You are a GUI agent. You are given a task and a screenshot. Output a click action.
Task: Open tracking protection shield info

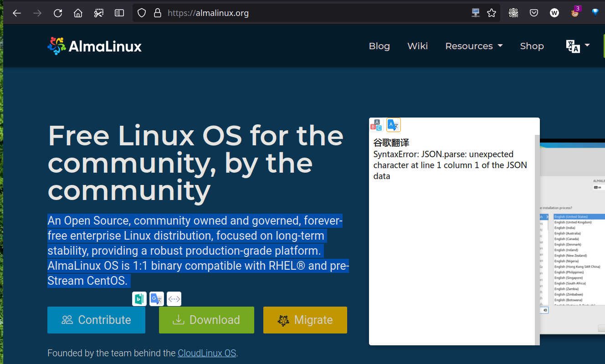tap(142, 13)
